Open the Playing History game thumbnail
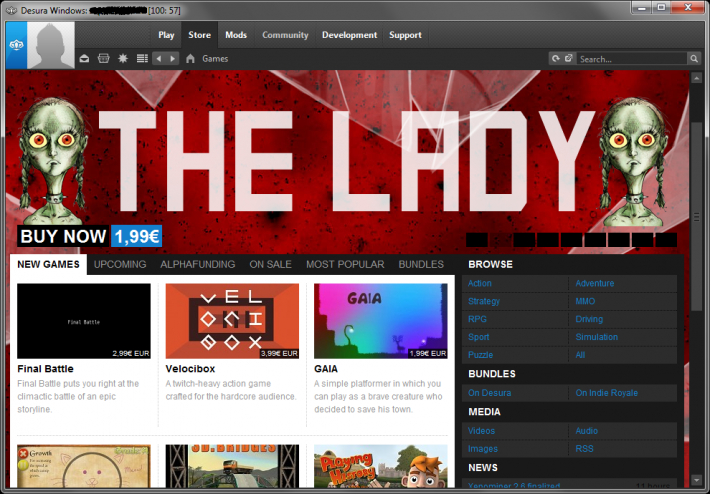Image resolution: width=710 pixels, height=494 pixels. tap(381, 466)
